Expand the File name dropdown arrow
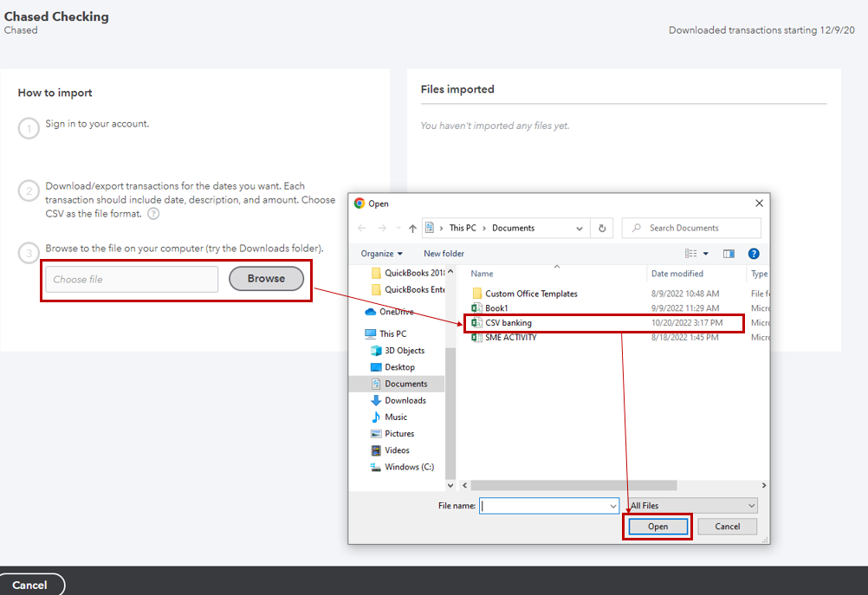Viewport: 868px width, 595px height. 612,505
